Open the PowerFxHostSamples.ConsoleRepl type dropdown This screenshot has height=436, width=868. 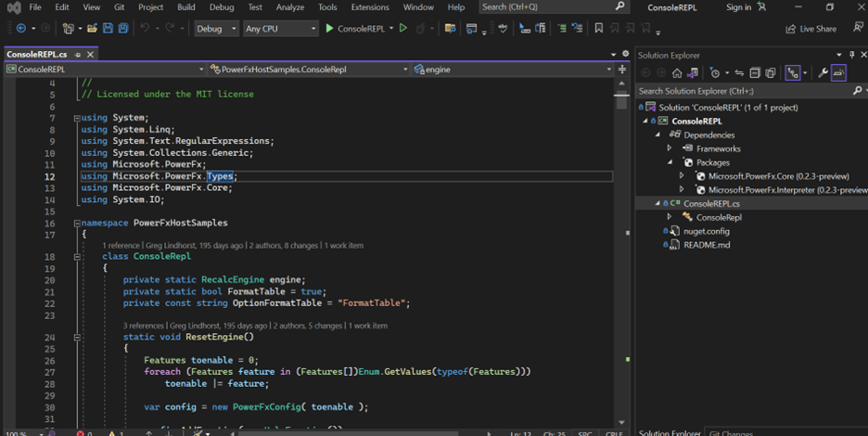tap(309, 70)
